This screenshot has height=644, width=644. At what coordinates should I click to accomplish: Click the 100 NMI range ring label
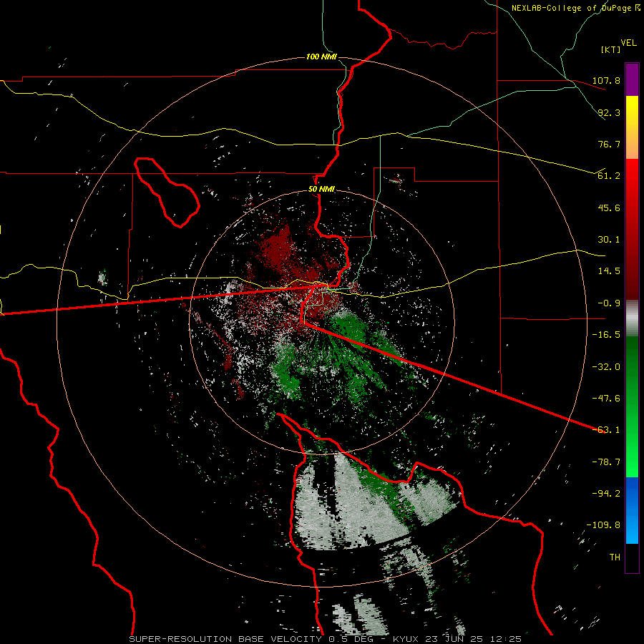[321, 57]
